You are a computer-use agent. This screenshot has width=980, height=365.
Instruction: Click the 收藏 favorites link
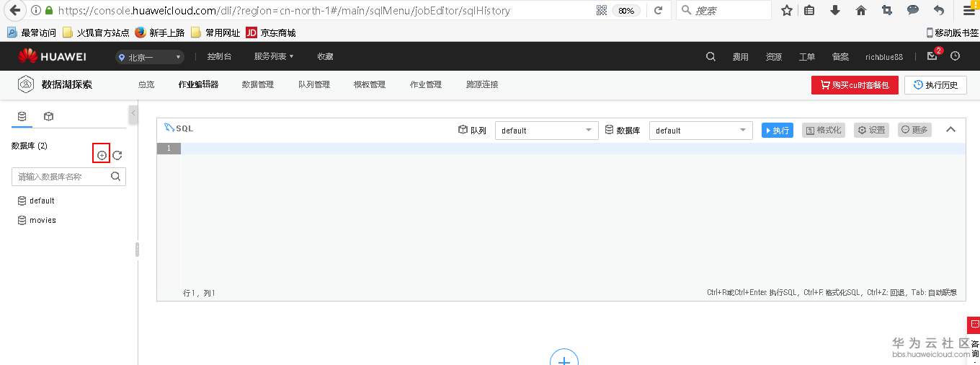325,56
